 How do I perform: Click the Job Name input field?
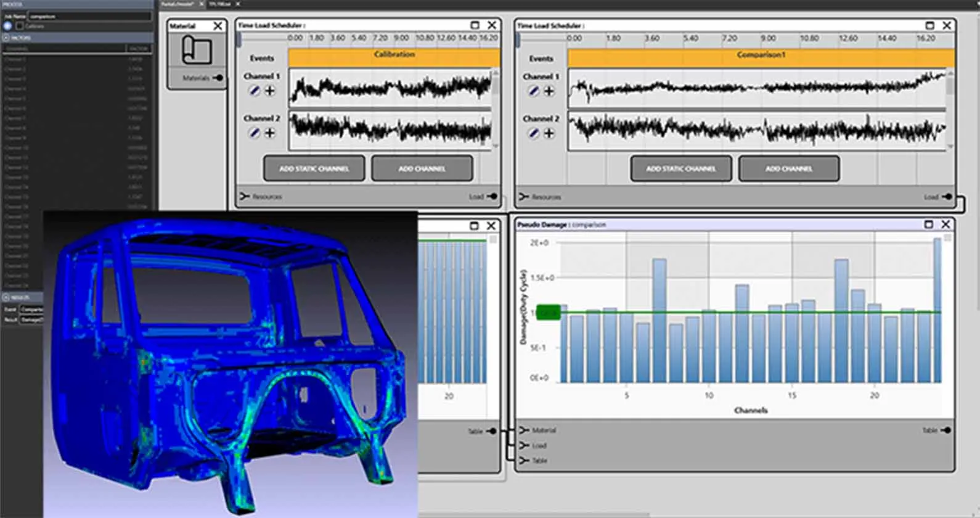(x=89, y=16)
